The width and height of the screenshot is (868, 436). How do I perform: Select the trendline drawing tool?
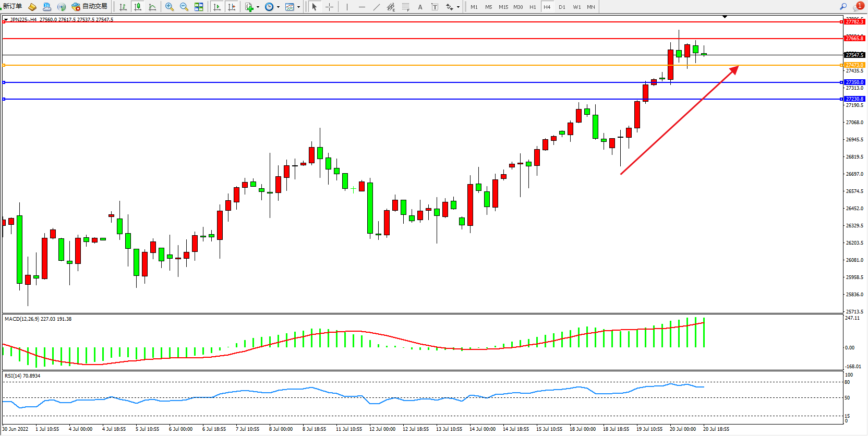pyautogui.click(x=377, y=7)
